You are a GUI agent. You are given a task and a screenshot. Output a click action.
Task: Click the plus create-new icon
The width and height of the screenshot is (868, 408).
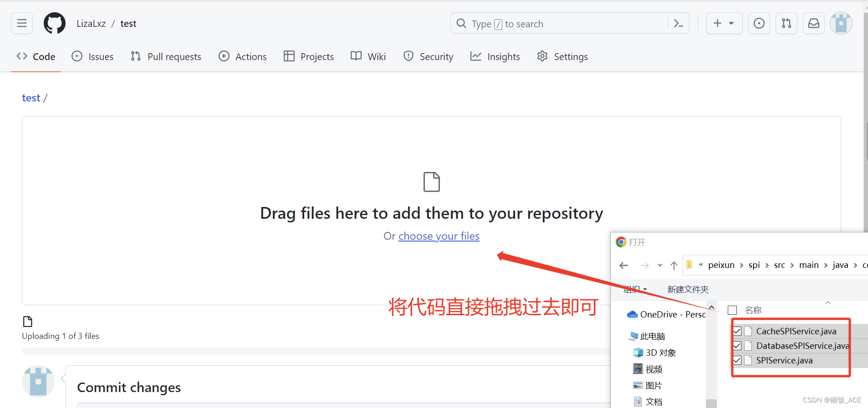click(x=718, y=23)
